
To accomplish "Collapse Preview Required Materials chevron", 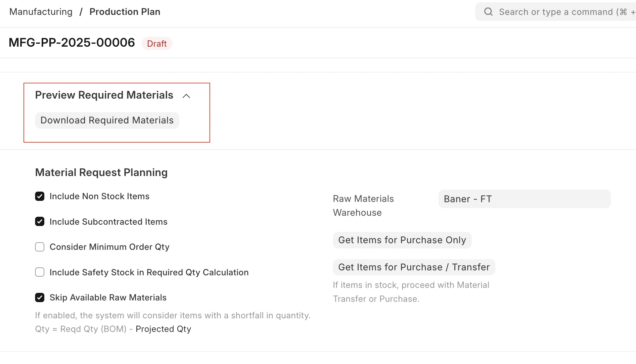I will (186, 96).
